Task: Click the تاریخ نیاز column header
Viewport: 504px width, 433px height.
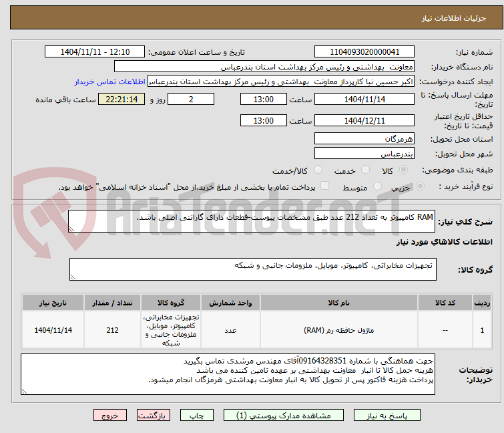Action: 53,303
